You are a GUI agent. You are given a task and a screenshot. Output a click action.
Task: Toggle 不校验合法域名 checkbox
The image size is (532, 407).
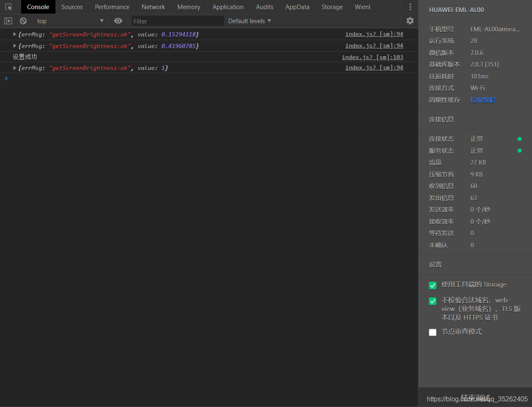(x=433, y=301)
